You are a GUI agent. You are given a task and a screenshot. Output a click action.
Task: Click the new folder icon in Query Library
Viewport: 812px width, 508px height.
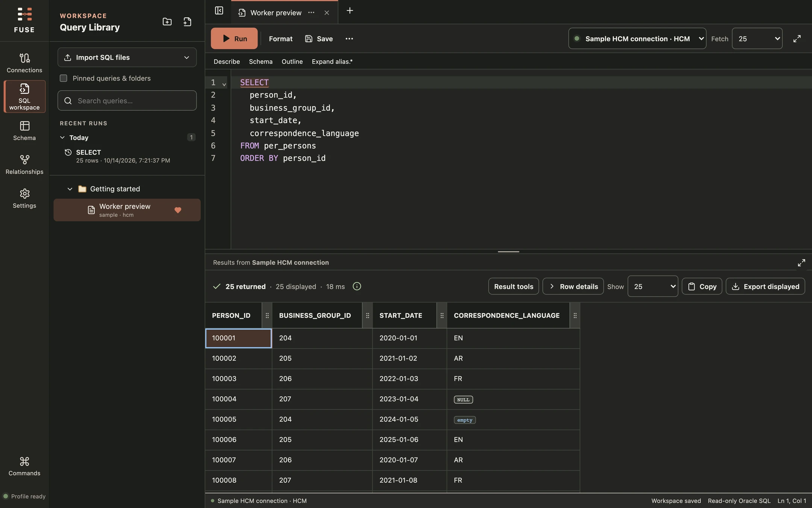pos(167,22)
